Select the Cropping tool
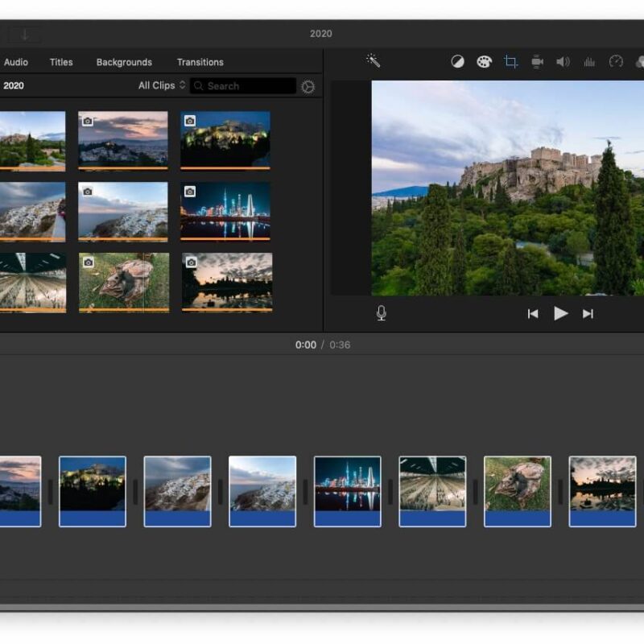Screen dimensions: 644x644 pos(510,62)
